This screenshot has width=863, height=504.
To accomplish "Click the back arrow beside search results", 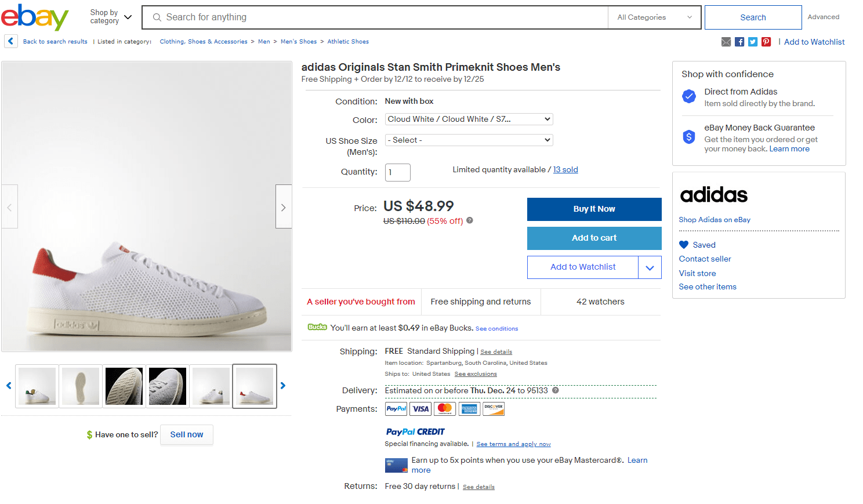I will click(x=10, y=41).
